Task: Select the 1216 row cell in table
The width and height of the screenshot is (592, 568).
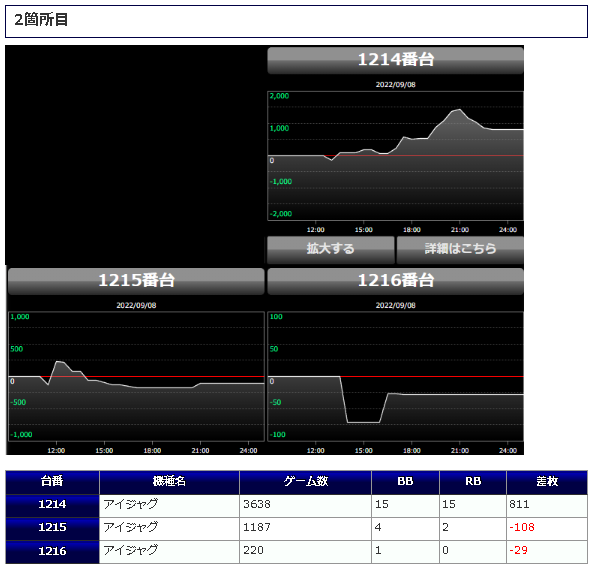Action: click(52, 552)
